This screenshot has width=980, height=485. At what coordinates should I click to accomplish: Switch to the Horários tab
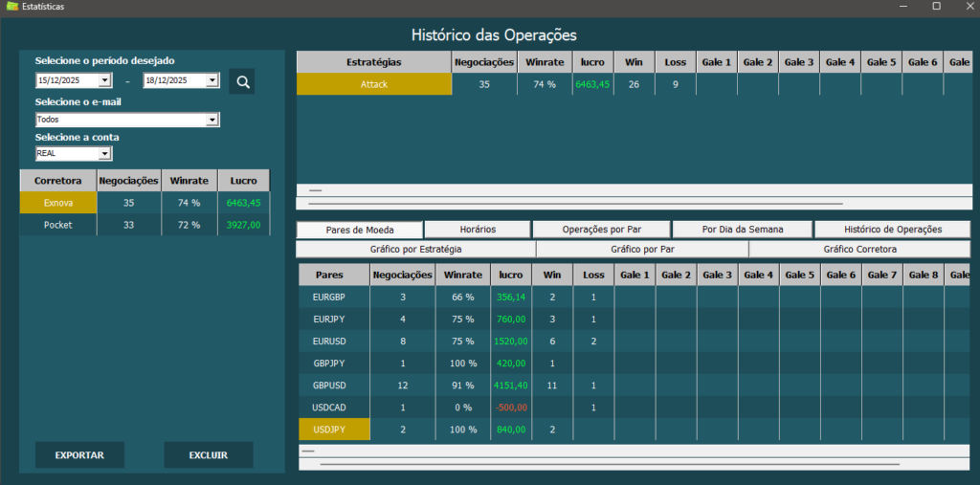coord(477,230)
